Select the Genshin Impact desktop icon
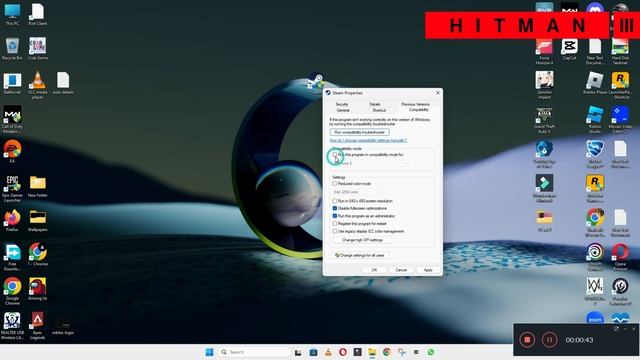 click(x=544, y=85)
